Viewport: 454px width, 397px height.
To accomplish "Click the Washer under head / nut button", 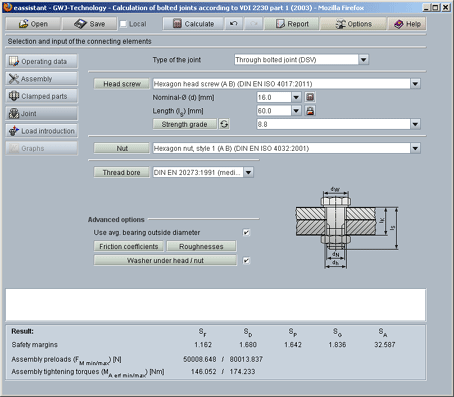I will pos(165,260).
